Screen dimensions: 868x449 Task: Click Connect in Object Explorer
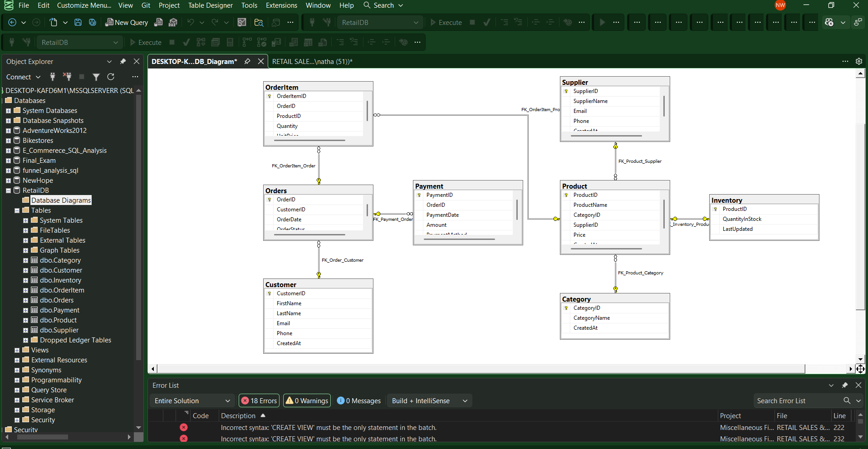(x=19, y=77)
